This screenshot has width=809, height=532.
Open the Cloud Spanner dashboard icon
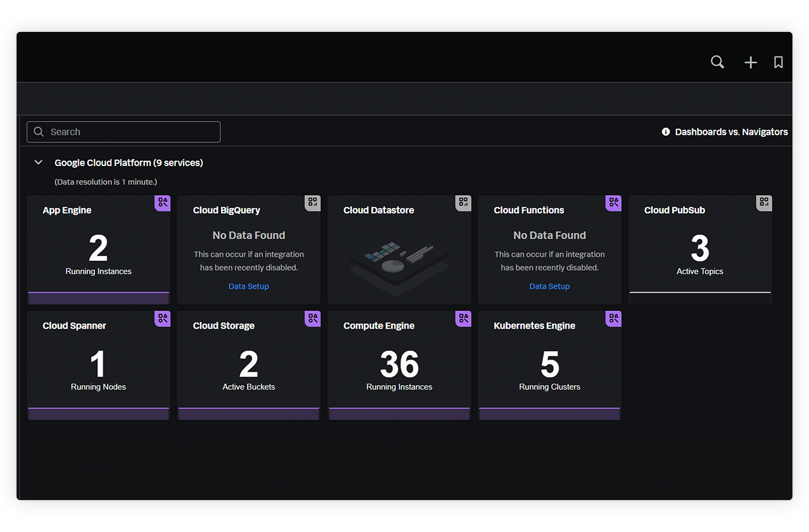coord(162,318)
